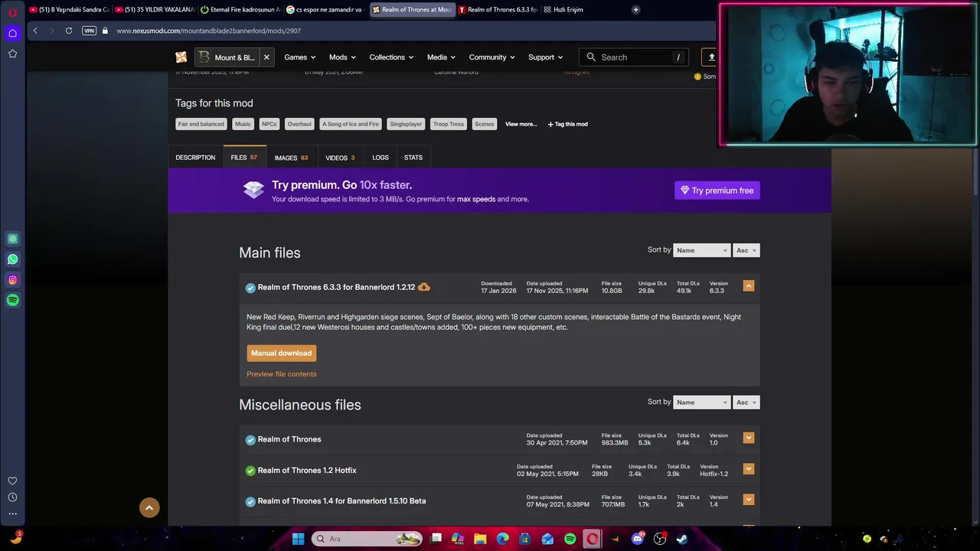Click the Tag this mod link
This screenshot has height=551, width=980.
(x=567, y=124)
